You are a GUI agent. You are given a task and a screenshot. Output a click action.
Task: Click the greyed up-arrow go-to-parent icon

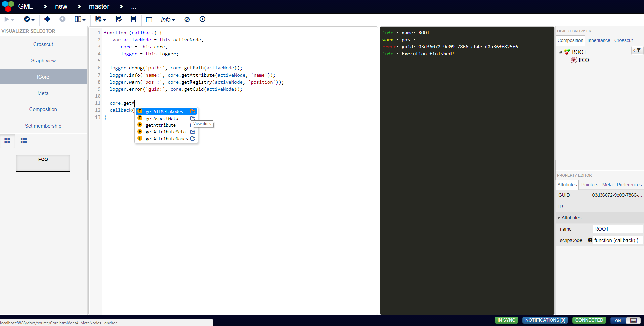62,19
